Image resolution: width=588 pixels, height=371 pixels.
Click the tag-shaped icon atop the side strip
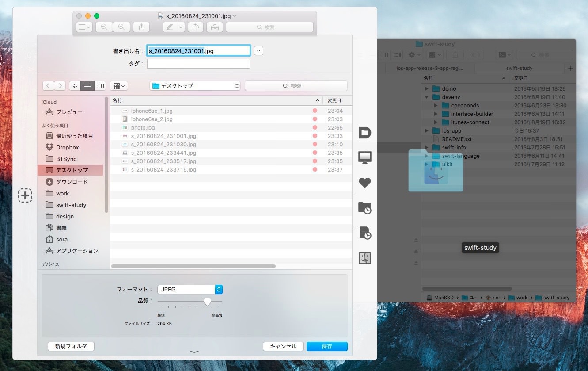coord(364,133)
